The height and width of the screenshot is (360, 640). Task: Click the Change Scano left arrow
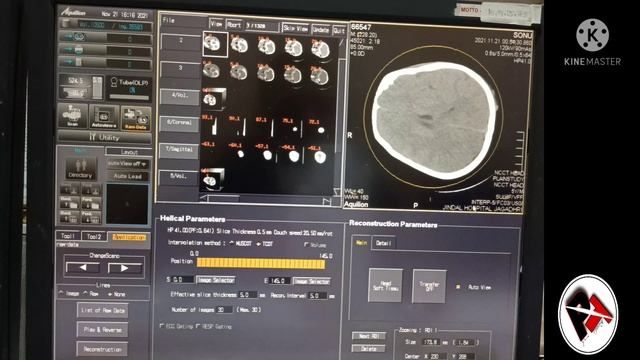(83, 268)
